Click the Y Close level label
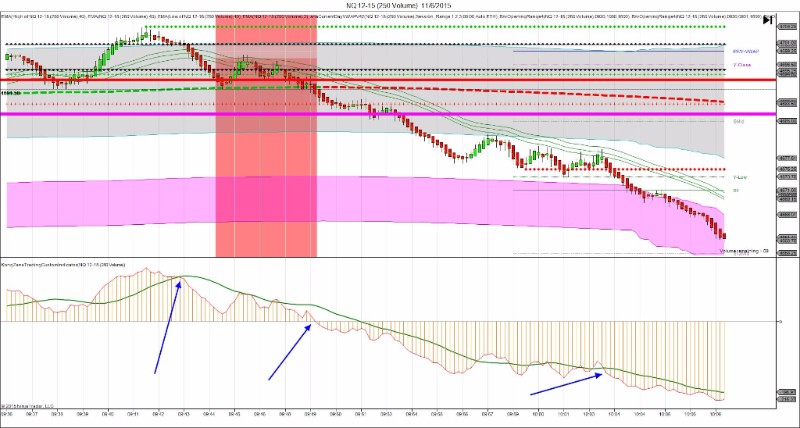This screenshot has height=428, width=800. [x=741, y=65]
